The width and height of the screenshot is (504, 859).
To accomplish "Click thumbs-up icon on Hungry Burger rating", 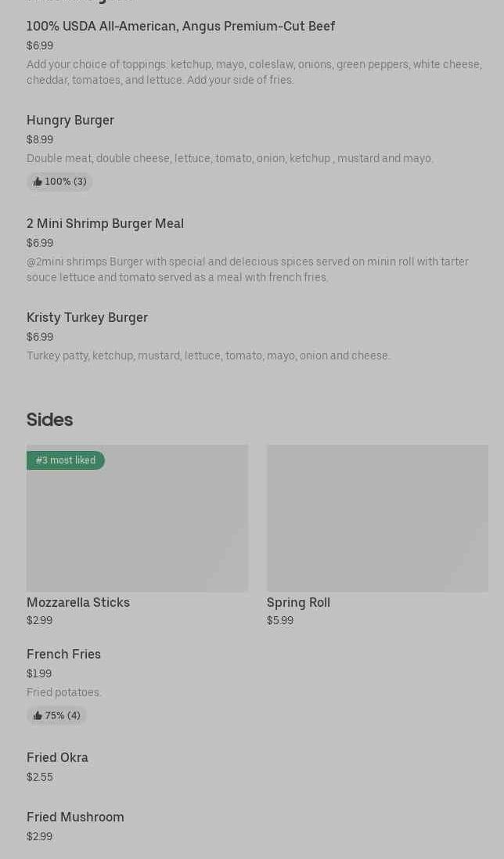I will point(38,182).
